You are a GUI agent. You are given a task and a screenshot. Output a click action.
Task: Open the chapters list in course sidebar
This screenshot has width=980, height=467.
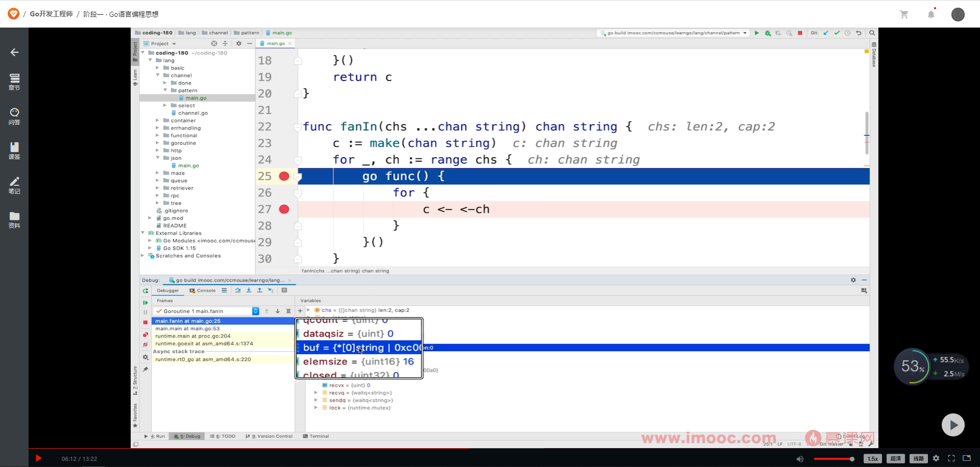pyautogui.click(x=14, y=82)
